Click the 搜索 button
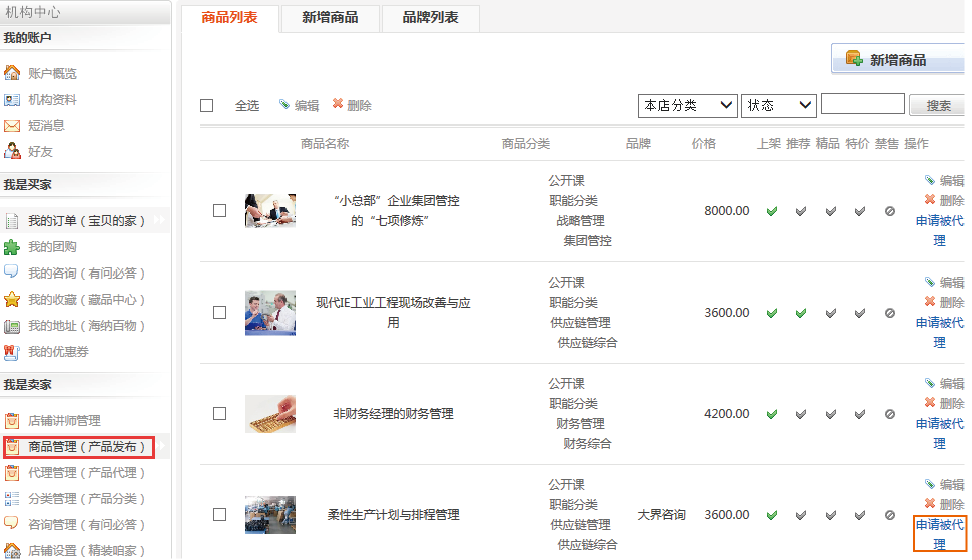972x560 pixels. pyautogui.click(x=938, y=105)
